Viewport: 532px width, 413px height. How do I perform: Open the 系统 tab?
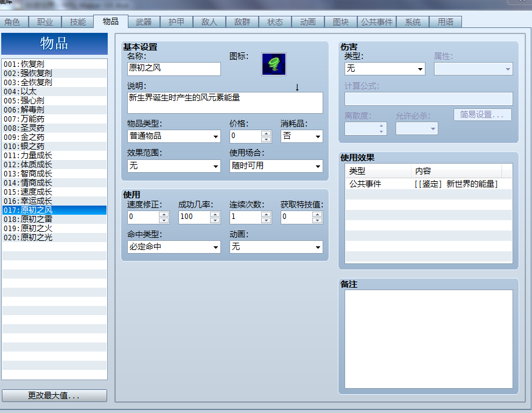413,22
